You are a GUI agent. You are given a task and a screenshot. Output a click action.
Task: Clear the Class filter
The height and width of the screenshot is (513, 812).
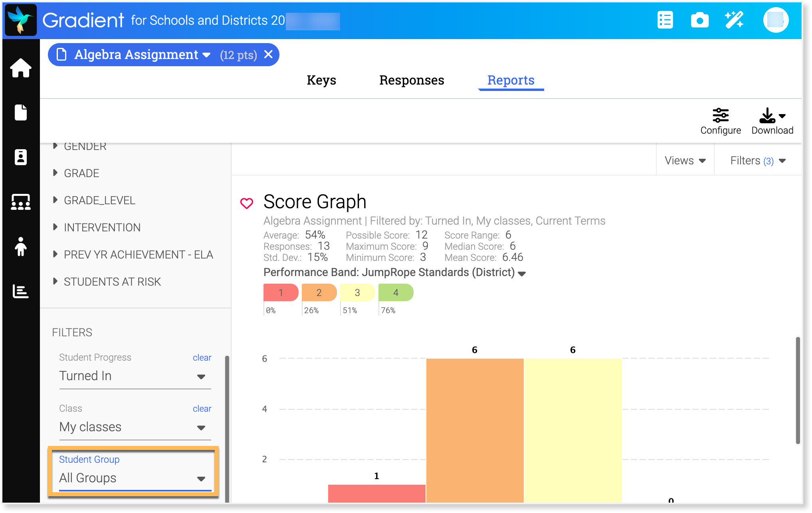point(202,408)
